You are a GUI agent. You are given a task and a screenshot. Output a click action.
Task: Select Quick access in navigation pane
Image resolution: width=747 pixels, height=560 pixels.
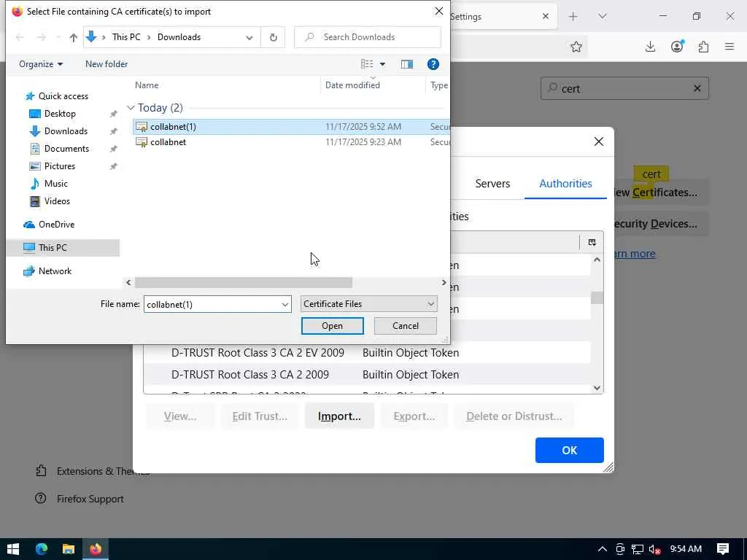pos(63,96)
